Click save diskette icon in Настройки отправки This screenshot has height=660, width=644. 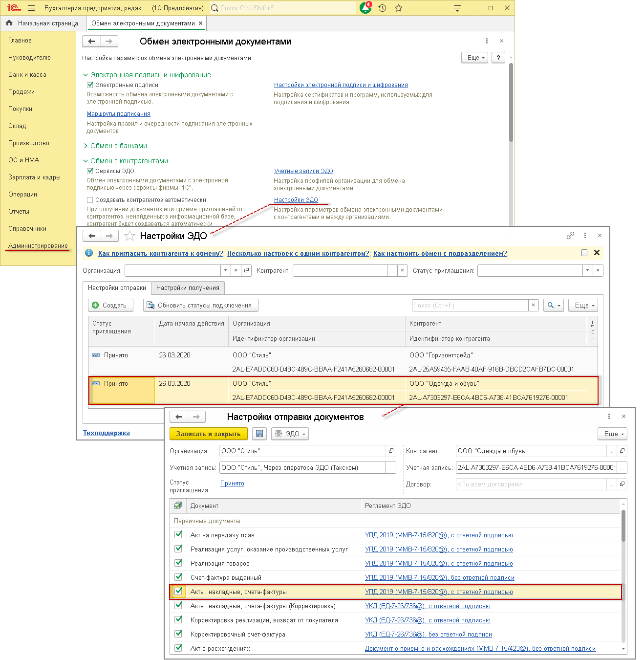(259, 434)
